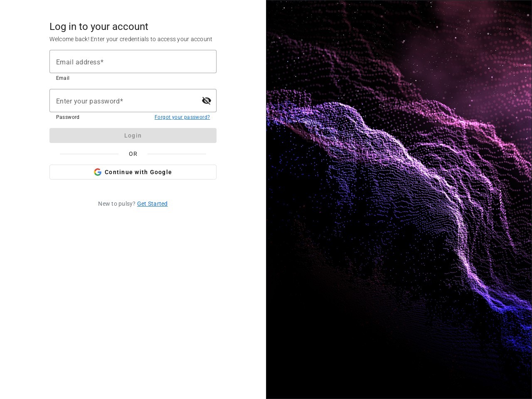Focus the Enter your password field
Image resolution: width=532 pixels, height=399 pixels.
pos(125,101)
